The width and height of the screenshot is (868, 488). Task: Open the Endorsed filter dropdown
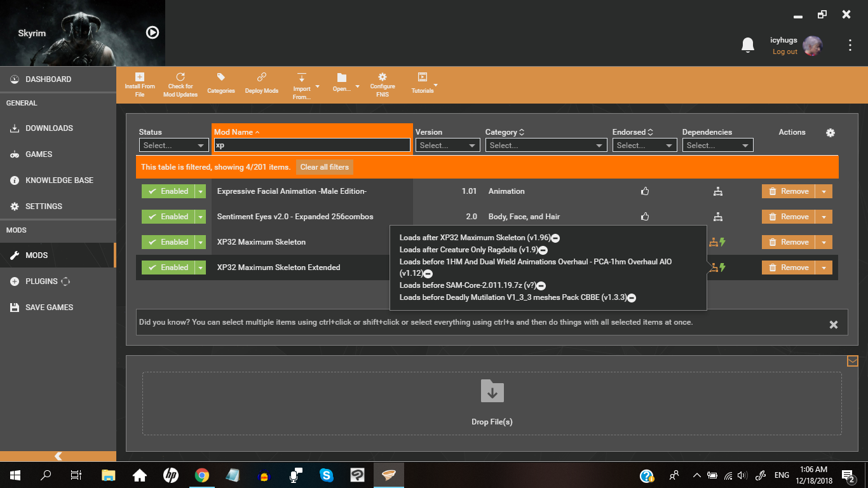(x=644, y=146)
